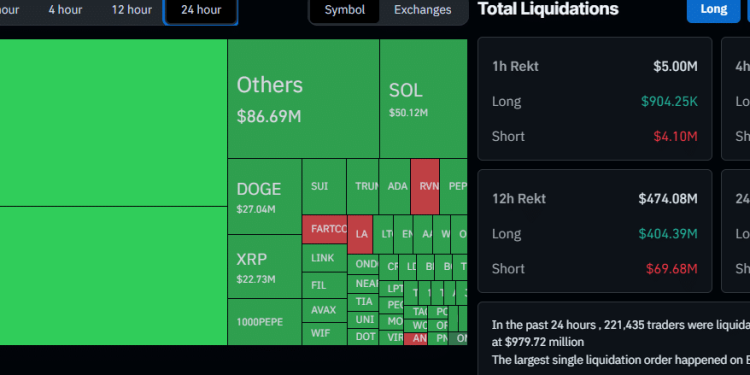Viewport: 750px width, 375px height.
Task: Select the DOT heatmap tile
Action: coord(363,337)
